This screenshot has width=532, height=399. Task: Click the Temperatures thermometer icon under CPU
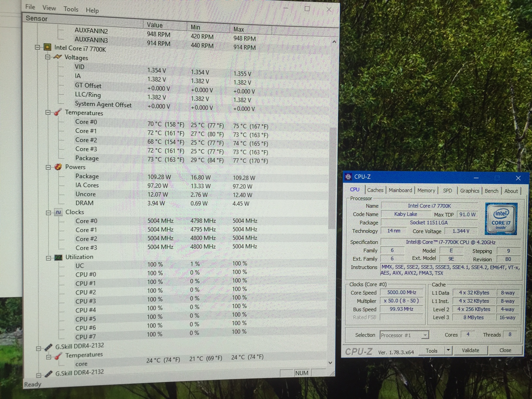click(x=58, y=112)
